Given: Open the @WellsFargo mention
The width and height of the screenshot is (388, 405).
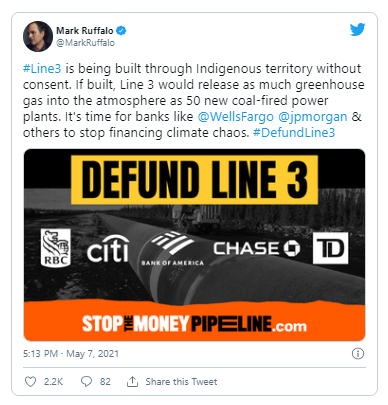Looking at the screenshot, I should (235, 117).
